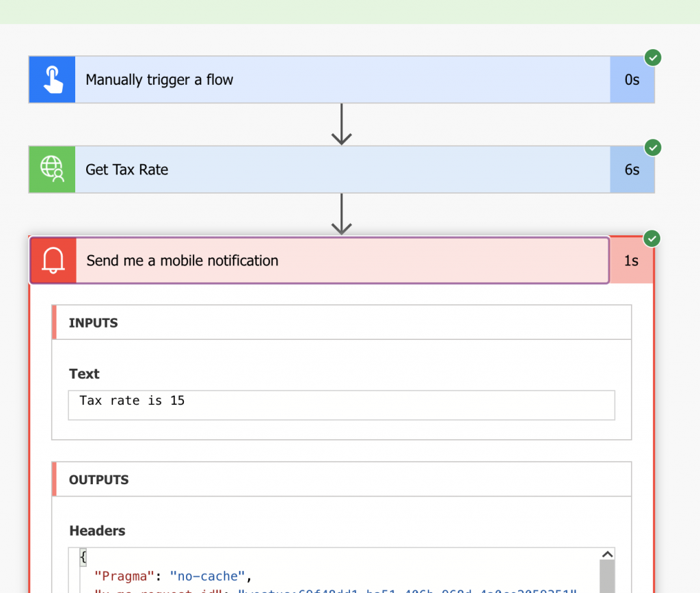Toggle the INPUTS section open or closed
This screenshot has height=593, width=700.
pos(342,322)
